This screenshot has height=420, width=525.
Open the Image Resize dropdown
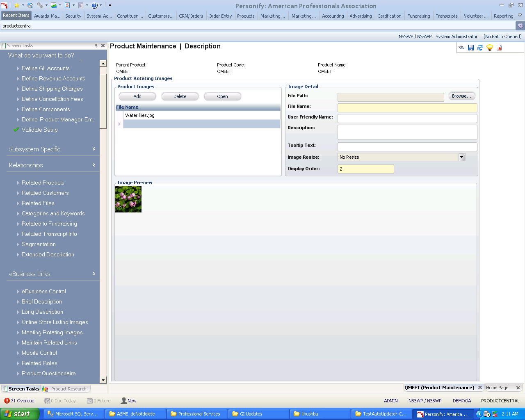pyautogui.click(x=462, y=157)
